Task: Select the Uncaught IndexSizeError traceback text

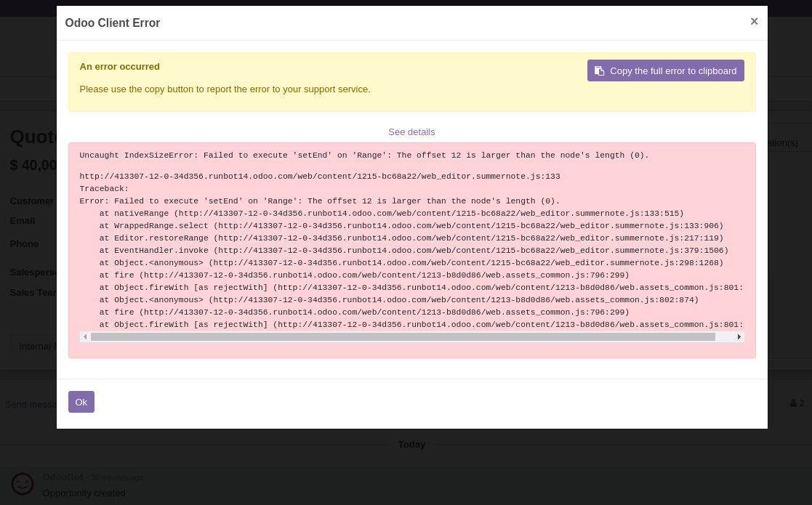Action: [363, 155]
